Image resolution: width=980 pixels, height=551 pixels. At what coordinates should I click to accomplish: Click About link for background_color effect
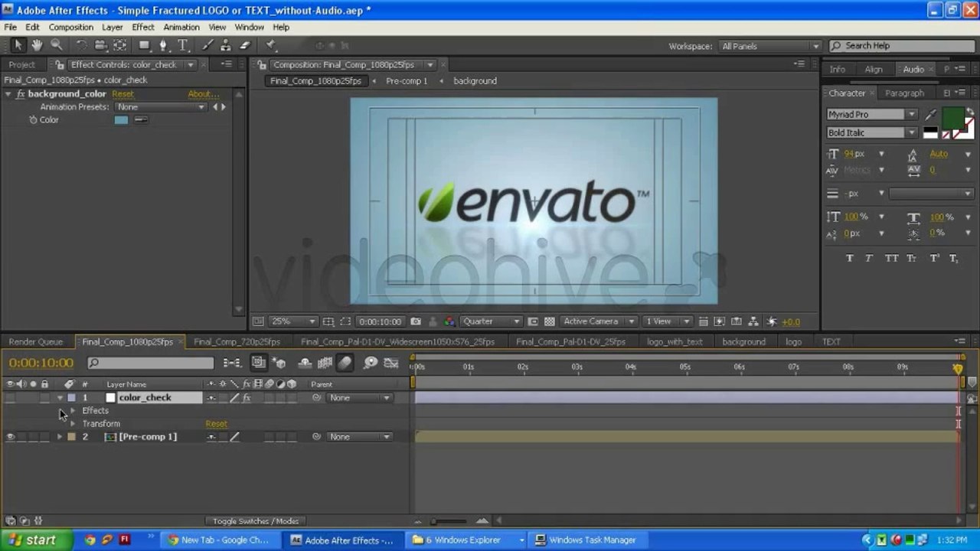point(204,94)
